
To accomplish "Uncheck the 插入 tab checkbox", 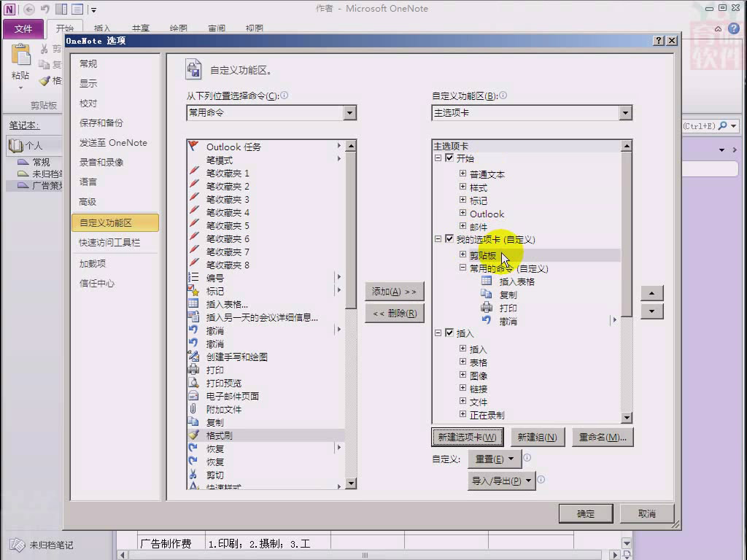I will pos(449,332).
